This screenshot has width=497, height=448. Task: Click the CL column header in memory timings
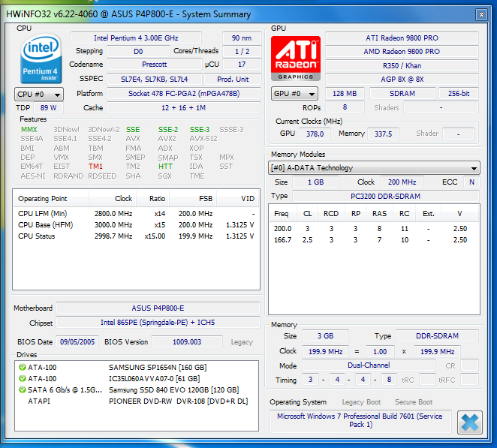[x=308, y=214]
